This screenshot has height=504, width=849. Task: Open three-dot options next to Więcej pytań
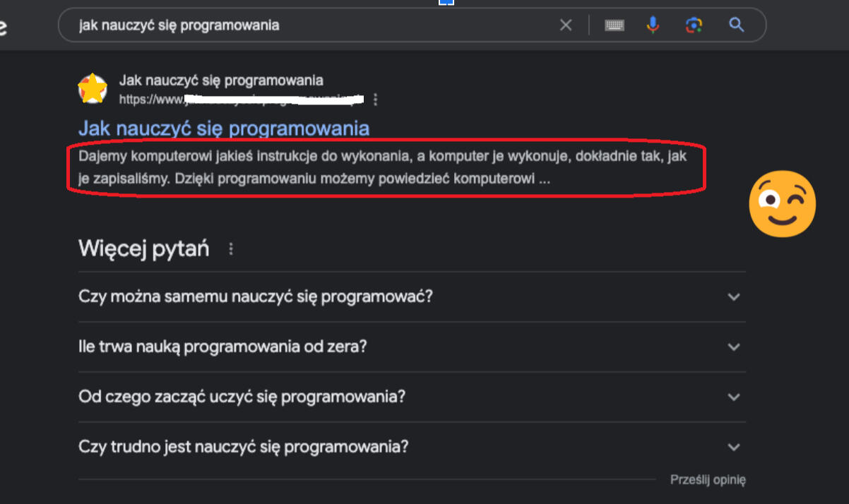[x=230, y=249]
